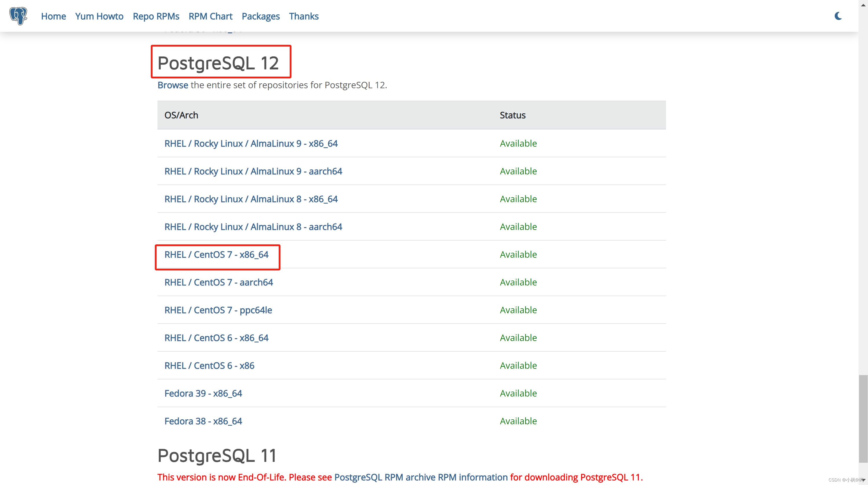Select RHEL / CentOS 7 - ppc64le

point(218,310)
